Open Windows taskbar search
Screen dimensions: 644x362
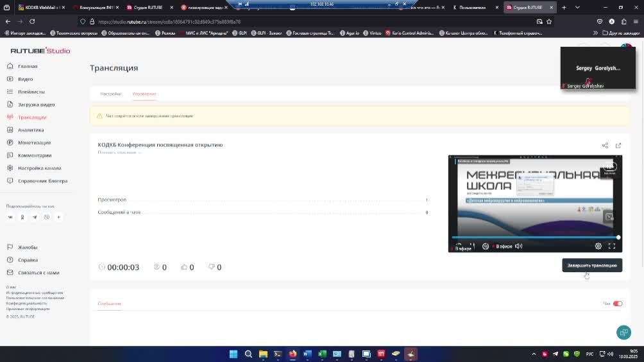[x=248, y=354]
